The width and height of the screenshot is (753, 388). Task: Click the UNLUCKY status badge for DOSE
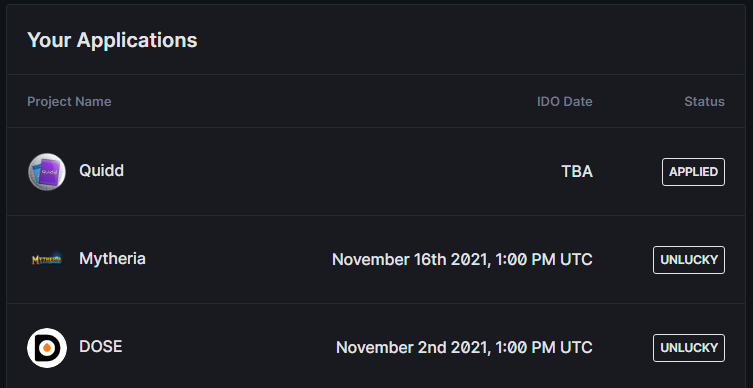click(x=689, y=348)
